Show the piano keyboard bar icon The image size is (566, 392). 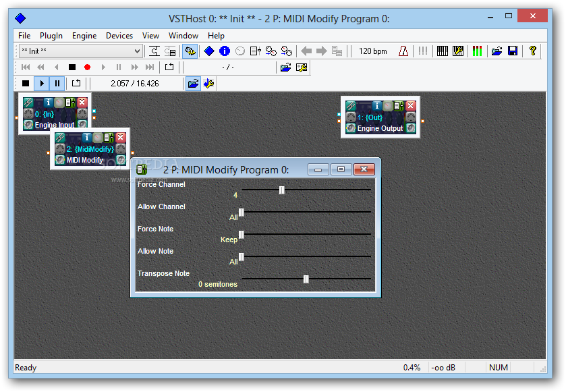point(442,51)
